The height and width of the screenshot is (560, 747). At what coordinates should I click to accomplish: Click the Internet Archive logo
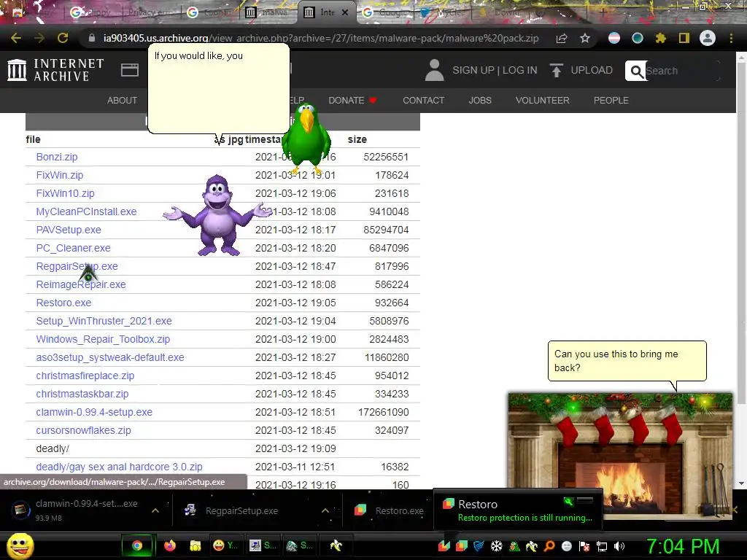tap(55, 70)
